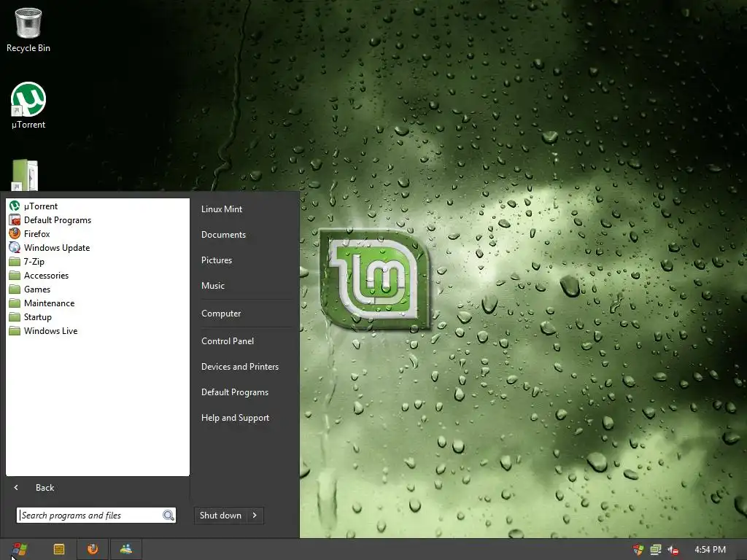Open the file explorer taskbar icon
Viewport: 747px width, 560px height.
click(59, 549)
